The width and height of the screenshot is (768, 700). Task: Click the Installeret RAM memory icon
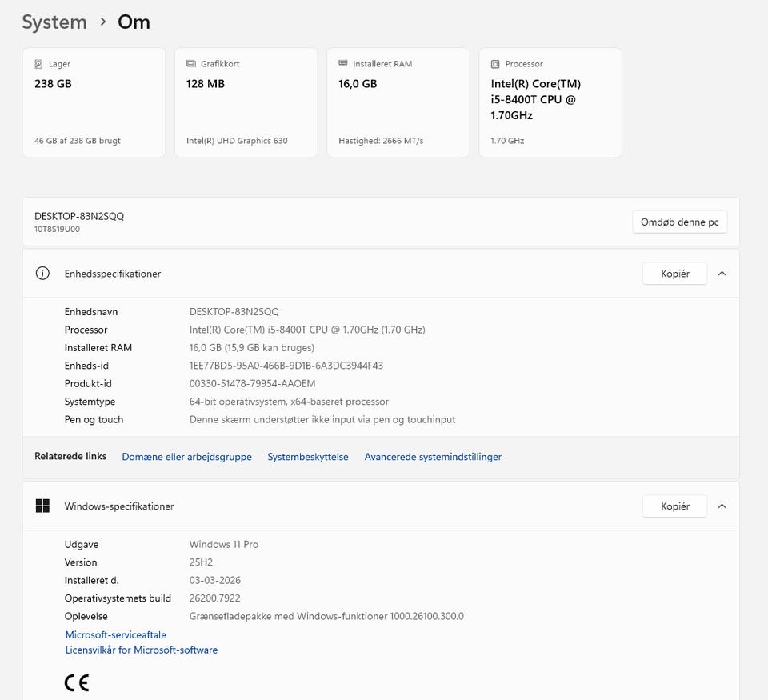(342, 64)
